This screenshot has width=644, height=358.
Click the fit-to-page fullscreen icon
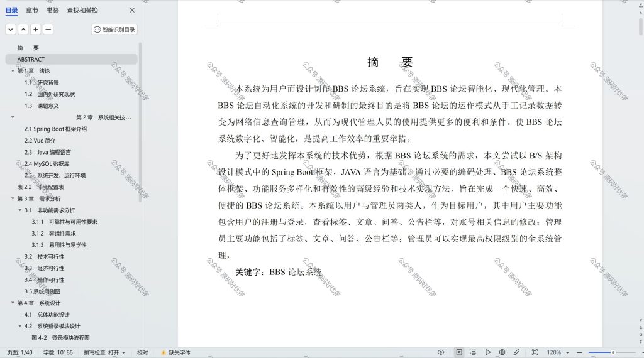(x=535, y=352)
